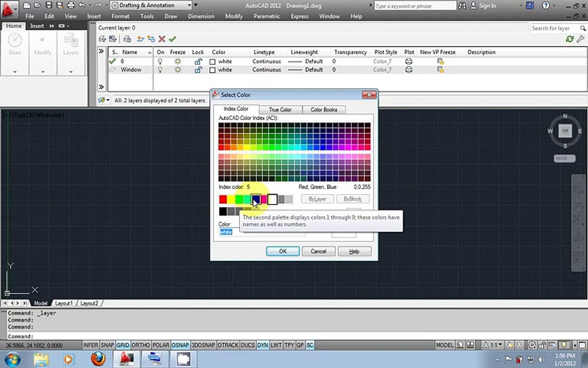588x368 pixels.
Task: Click Help button in Select Color dialog
Action: [x=354, y=251]
